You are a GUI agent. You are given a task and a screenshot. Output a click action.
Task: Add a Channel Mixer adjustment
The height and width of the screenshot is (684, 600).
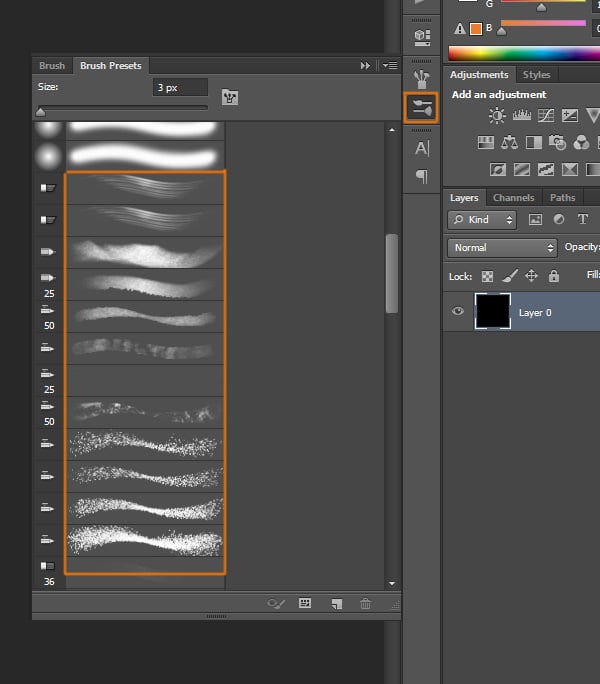[x=581, y=142]
